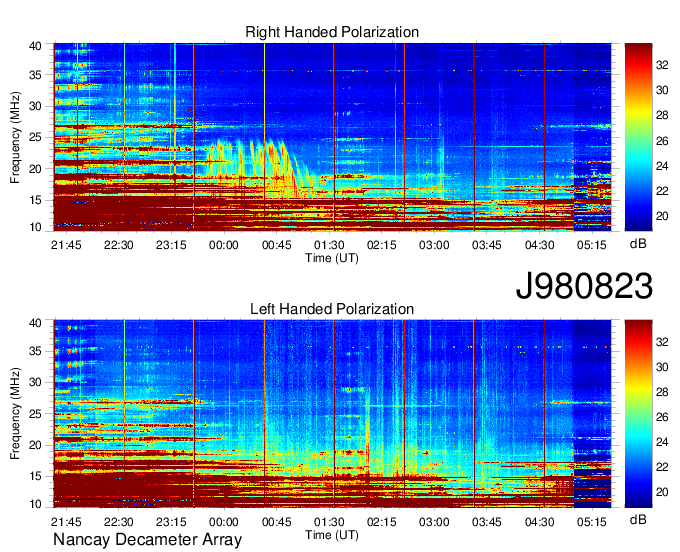
Task: Click the 30 MHz tick on left-handed plot
Action: (x=36, y=382)
